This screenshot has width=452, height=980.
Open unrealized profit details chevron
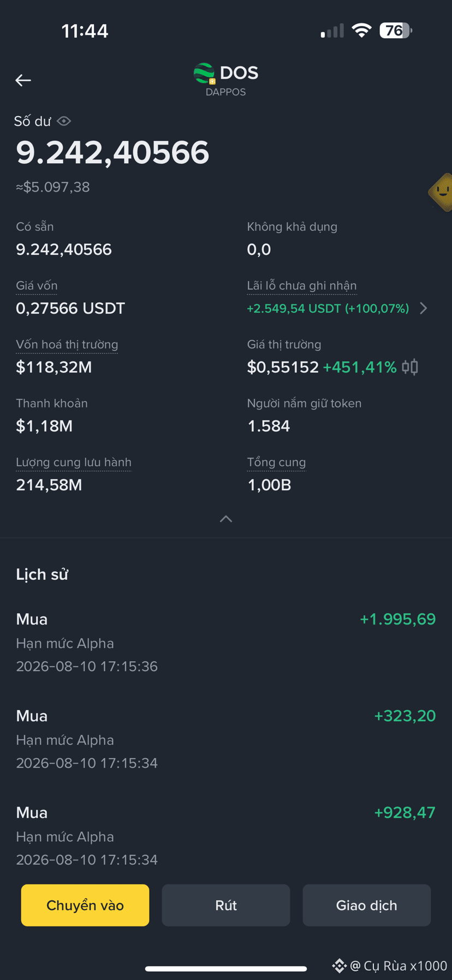424,308
